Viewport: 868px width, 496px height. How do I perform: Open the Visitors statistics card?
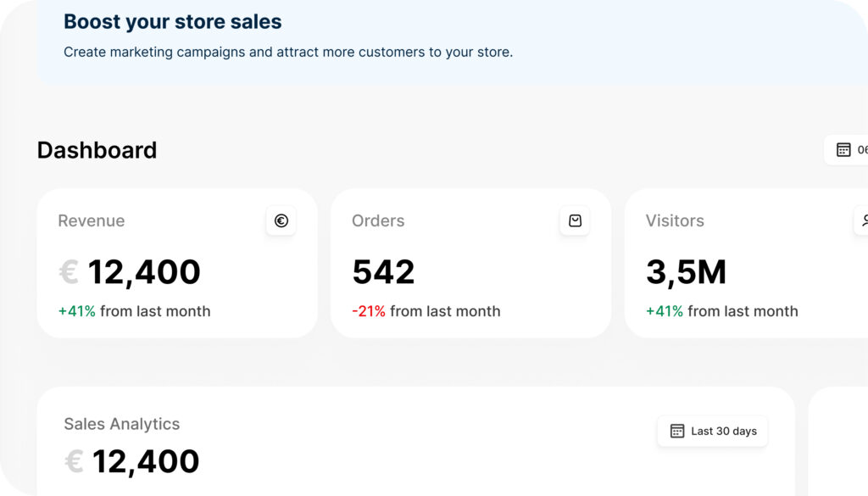pos(746,264)
